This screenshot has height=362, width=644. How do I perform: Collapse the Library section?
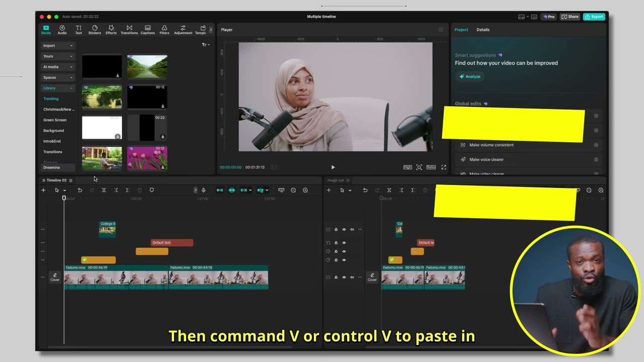tap(58, 88)
